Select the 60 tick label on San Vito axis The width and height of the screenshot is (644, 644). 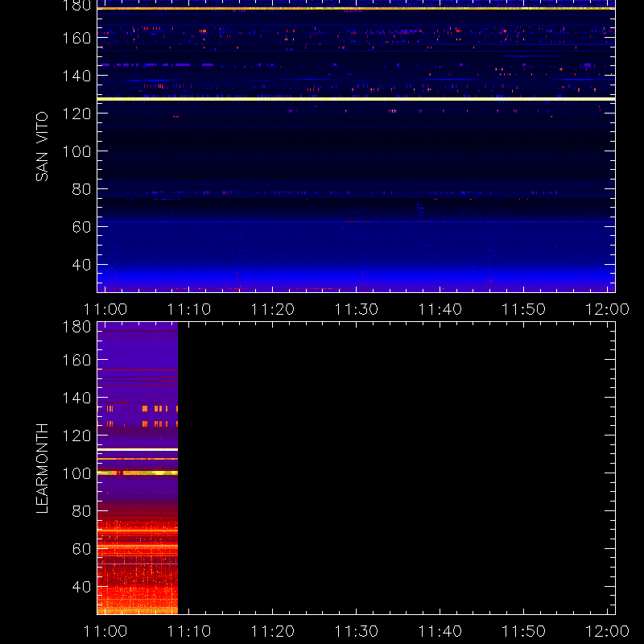tap(81, 227)
